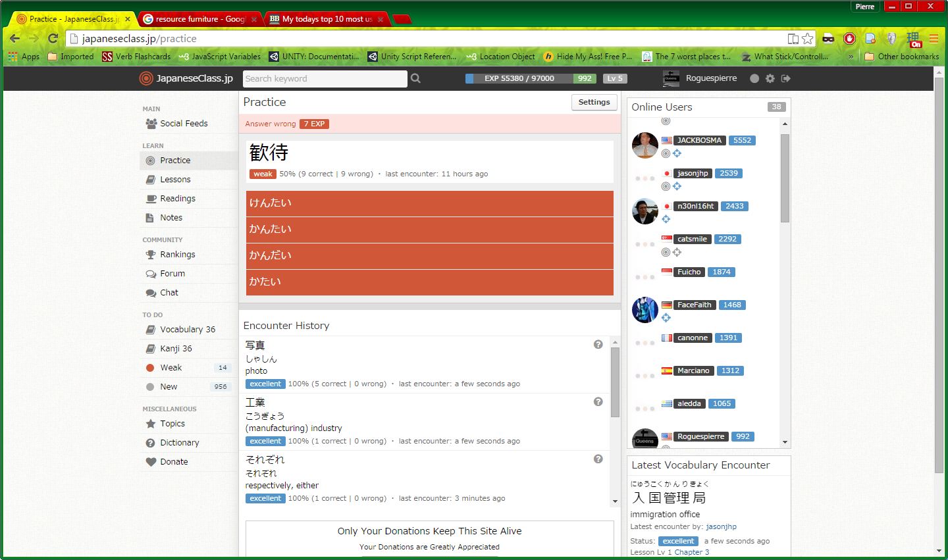Open the Chrome menu hamburger icon

934,39
